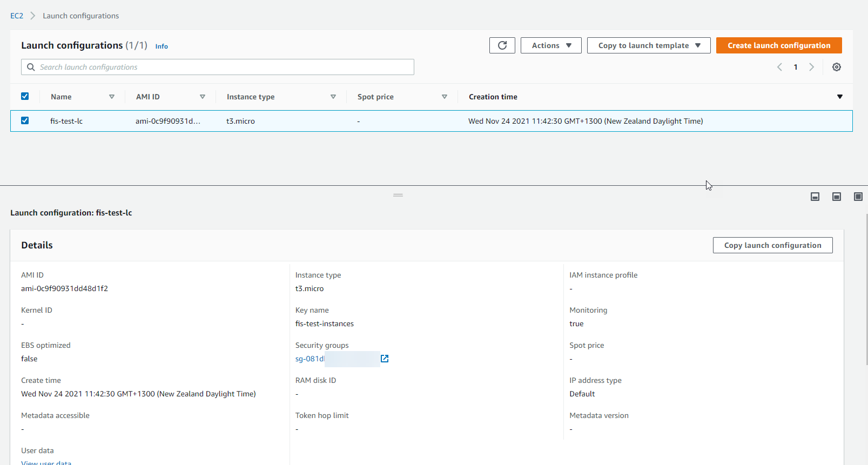Uncheck the fis-test-lc row checkbox
Screen dimensions: 868x465
coord(25,120)
